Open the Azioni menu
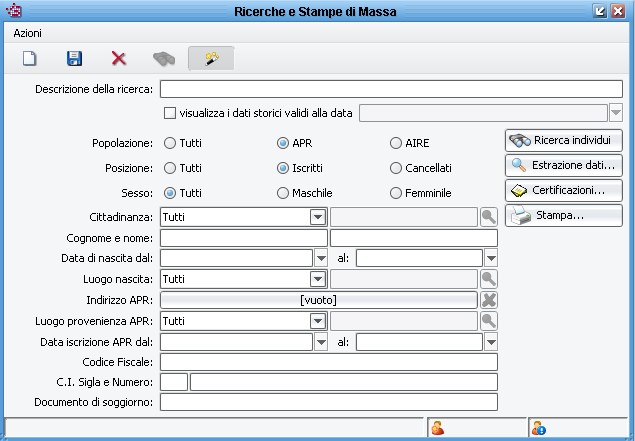Viewport: 635px width, 441px height. pyautogui.click(x=27, y=33)
